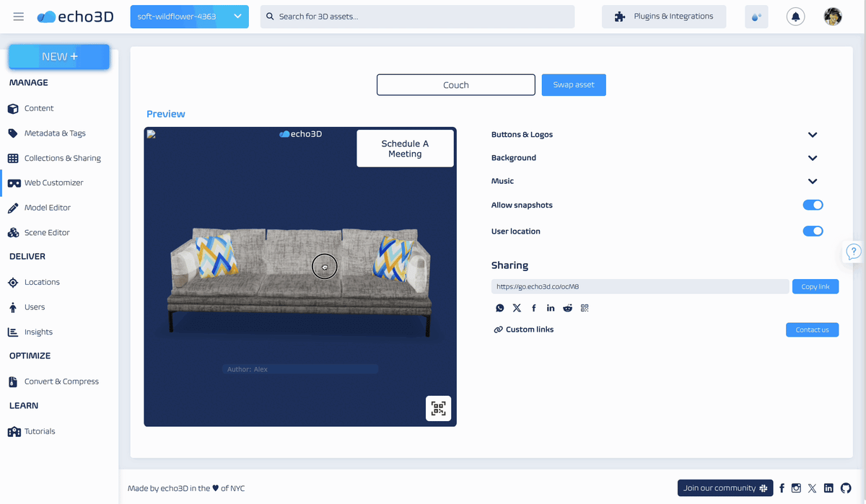Viewport: 866px width, 504px height.
Task: Open the Music section dropdown
Action: 812,181
